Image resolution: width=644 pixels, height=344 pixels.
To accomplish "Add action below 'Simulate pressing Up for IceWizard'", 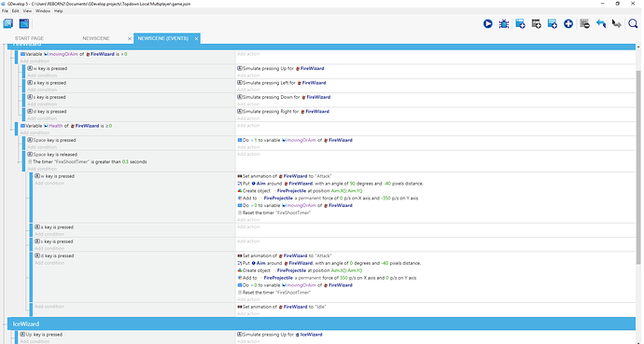I will [x=248, y=341].
